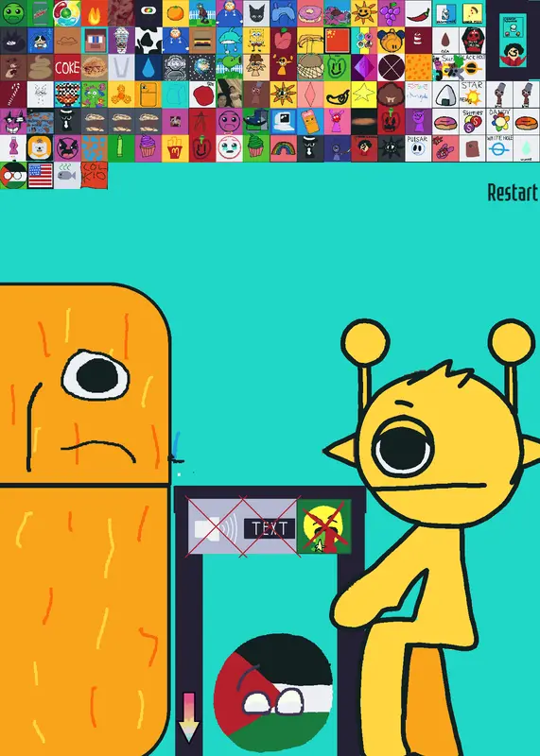Choose the bananas tile
The width and height of the screenshot is (540, 756).
point(310,41)
